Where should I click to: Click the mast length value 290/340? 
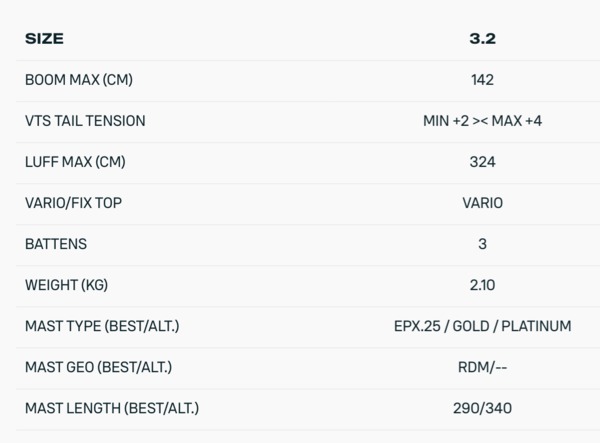tap(482, 408)
